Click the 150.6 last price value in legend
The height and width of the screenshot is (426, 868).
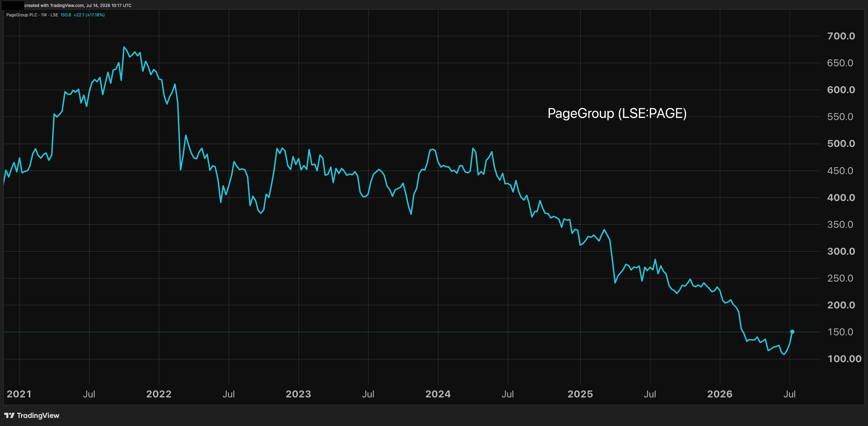66,15
